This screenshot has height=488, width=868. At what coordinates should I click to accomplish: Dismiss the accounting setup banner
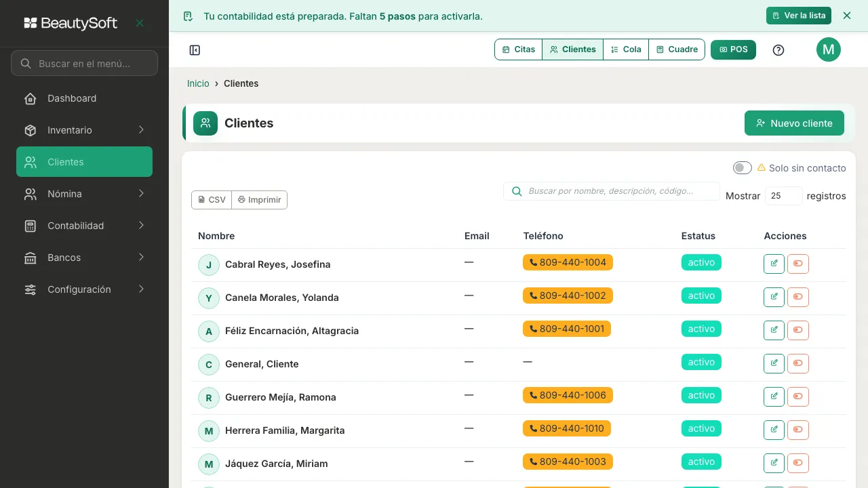(846, 16)
